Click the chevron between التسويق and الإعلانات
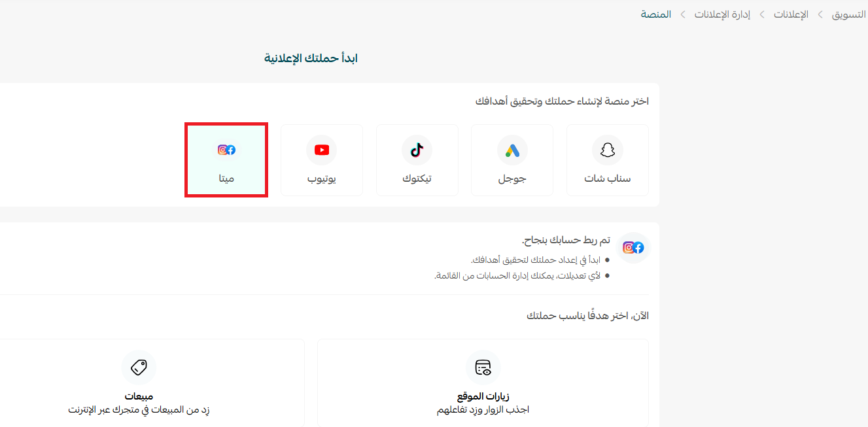Viewport: 868px width, 427px height. (x=820, y=14)
